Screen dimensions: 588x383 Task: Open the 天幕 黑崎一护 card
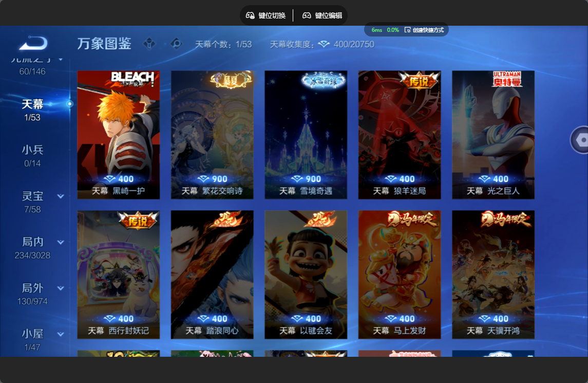[x=119, y=135]
